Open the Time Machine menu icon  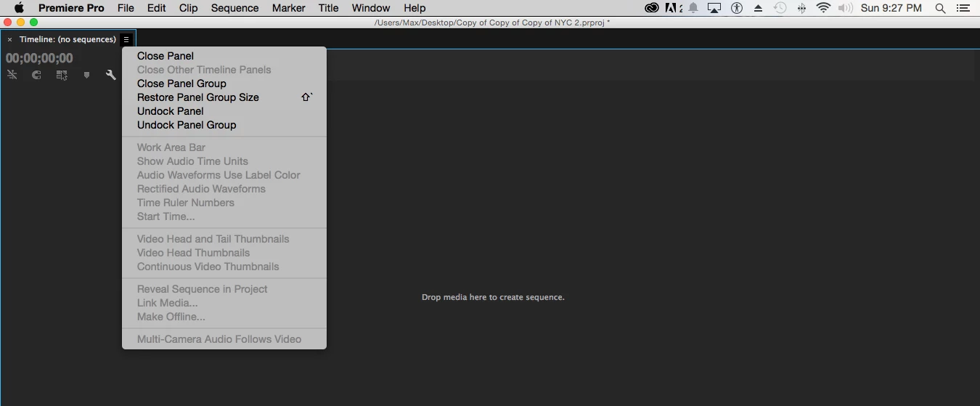[780, 8]
